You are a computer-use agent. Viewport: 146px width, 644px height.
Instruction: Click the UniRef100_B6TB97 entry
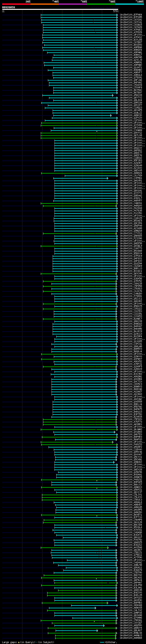coord(131,93)
